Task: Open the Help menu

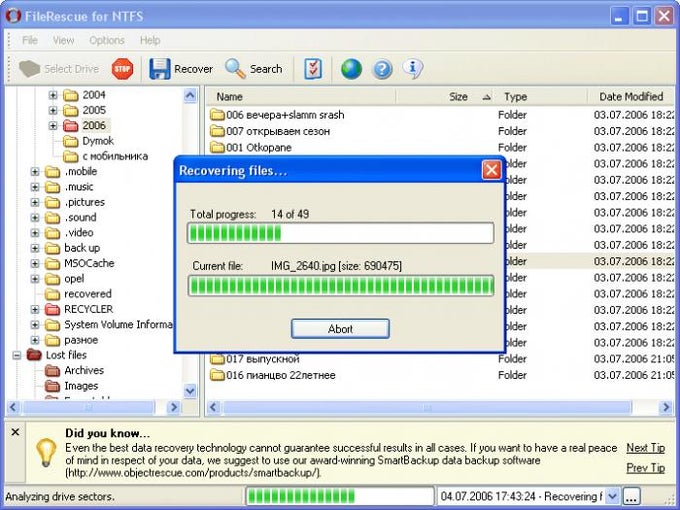Action: pos(150,40)
